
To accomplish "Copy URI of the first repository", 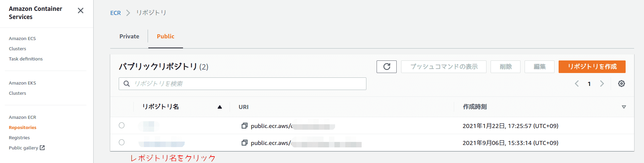I will 244,126.
